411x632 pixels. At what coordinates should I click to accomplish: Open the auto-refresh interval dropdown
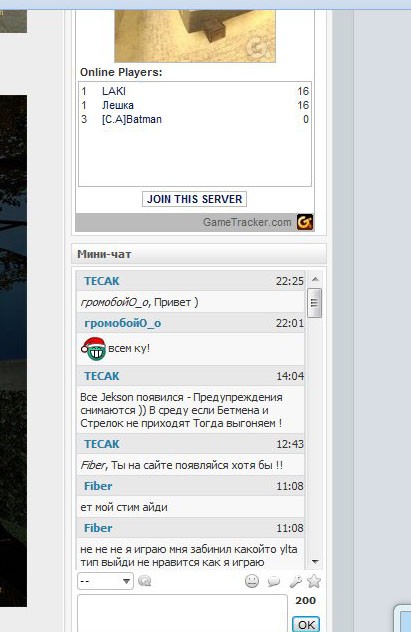point(105,581)
